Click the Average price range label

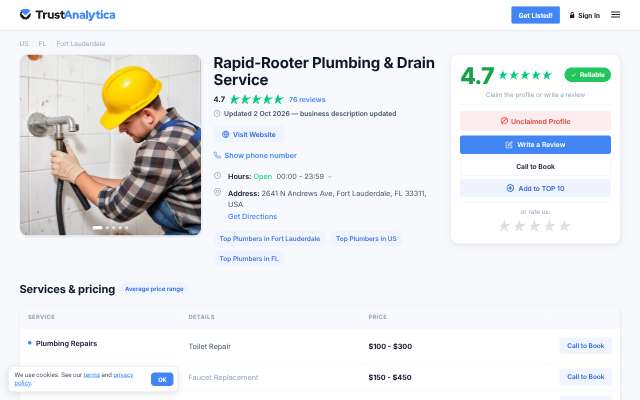pyautogui.click(x=154, y=289)
